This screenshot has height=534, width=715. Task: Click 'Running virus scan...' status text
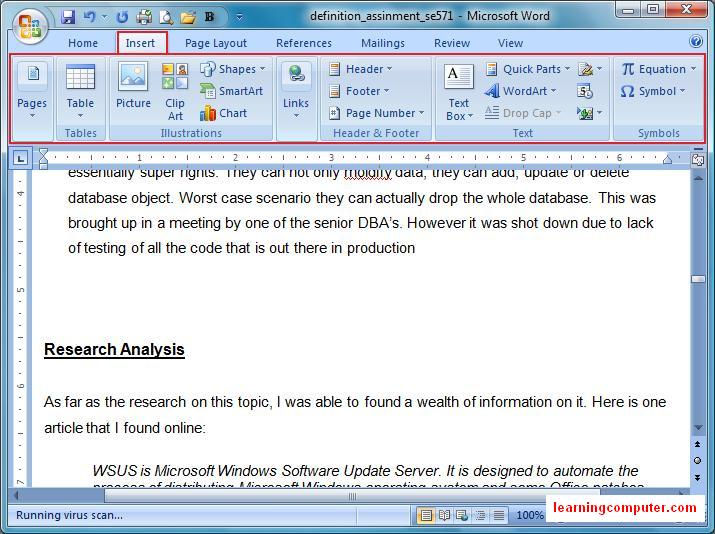[x=69, y=515]
